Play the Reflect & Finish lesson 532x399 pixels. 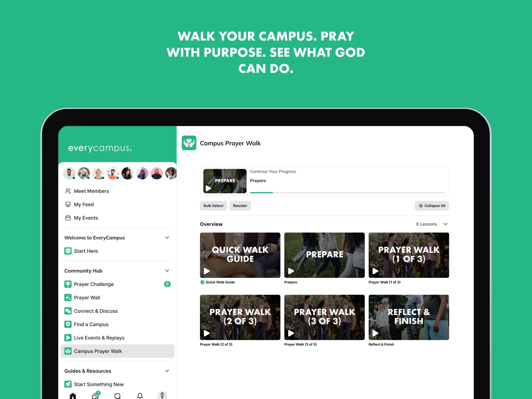point(375,333)
